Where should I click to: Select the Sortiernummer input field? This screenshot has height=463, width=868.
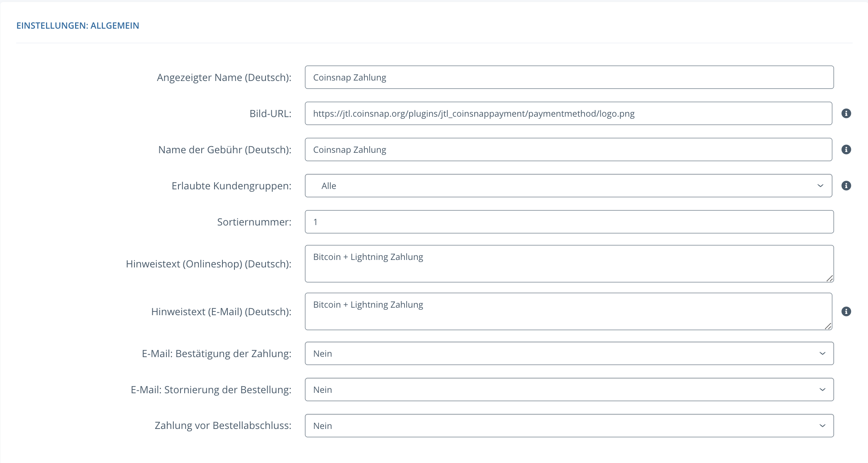point(569,222)
